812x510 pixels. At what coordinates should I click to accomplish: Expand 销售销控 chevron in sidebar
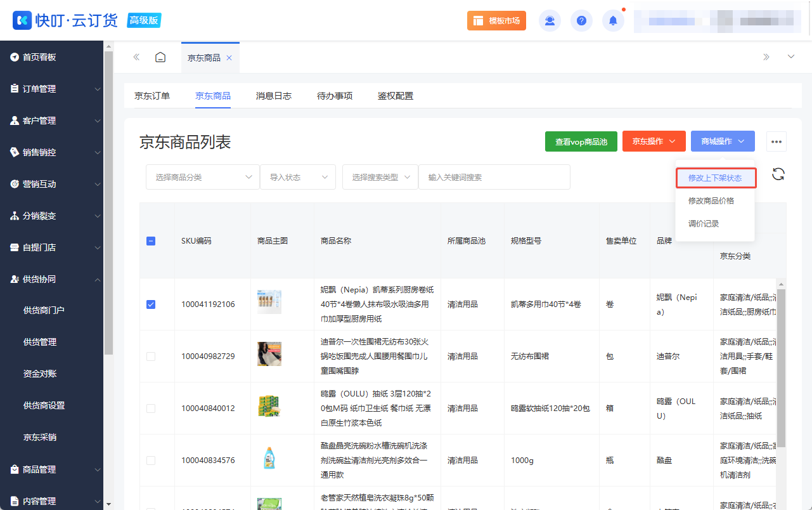(x=97, y=153)
